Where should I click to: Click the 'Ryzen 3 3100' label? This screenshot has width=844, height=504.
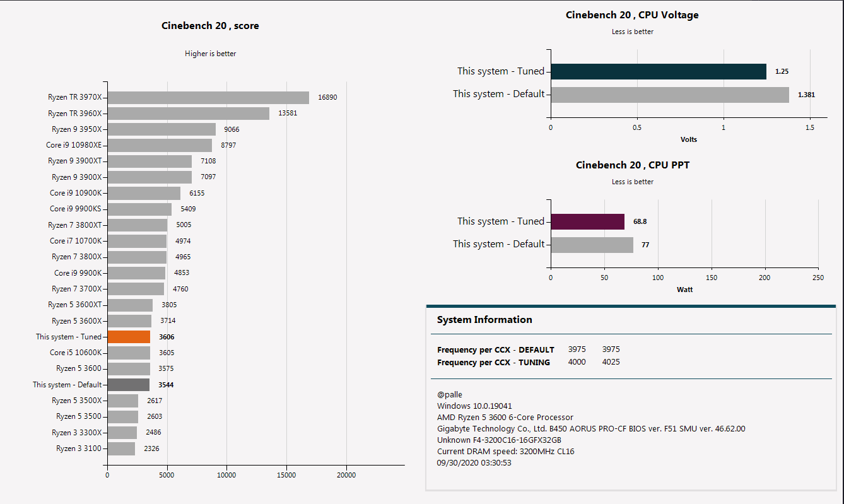79,448
